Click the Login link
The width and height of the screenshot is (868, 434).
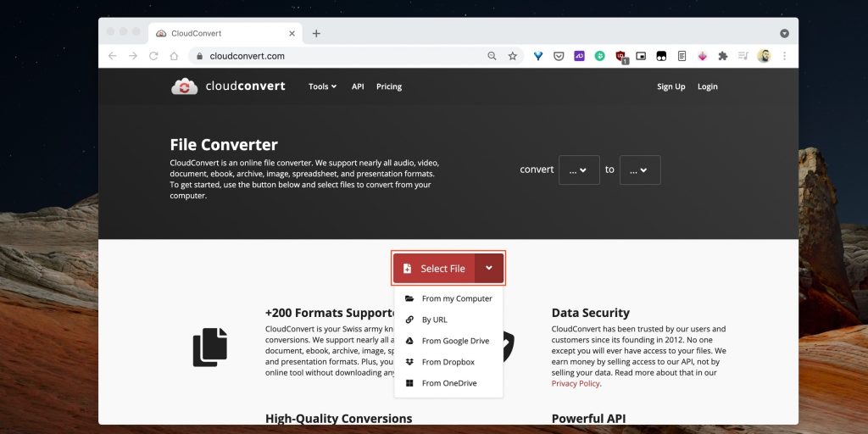point(708,86)
